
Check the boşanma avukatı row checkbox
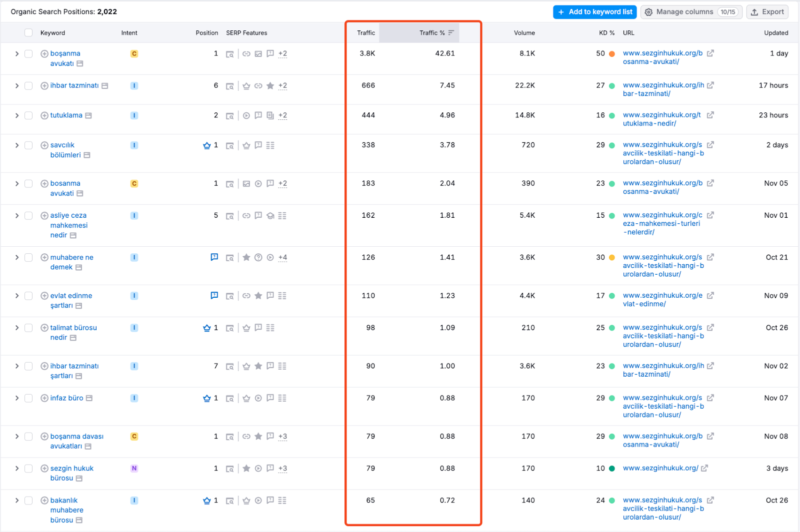28,53
